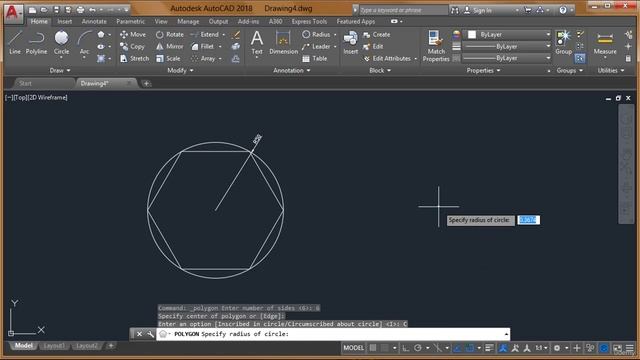Toggle grid display in status bar
Viewport: 640px width, 360px height.
click(x=373, y=348)
